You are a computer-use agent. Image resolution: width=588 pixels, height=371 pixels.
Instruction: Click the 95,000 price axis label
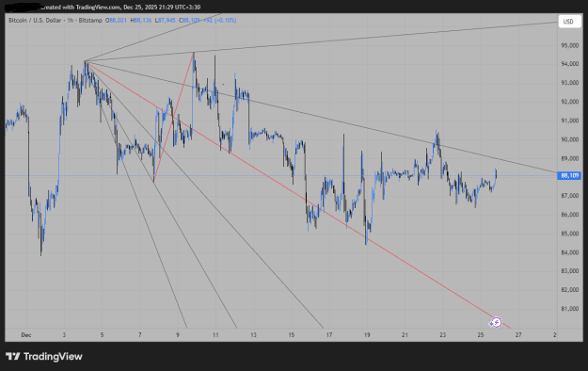pyautogui.click(x=569, y=45)
